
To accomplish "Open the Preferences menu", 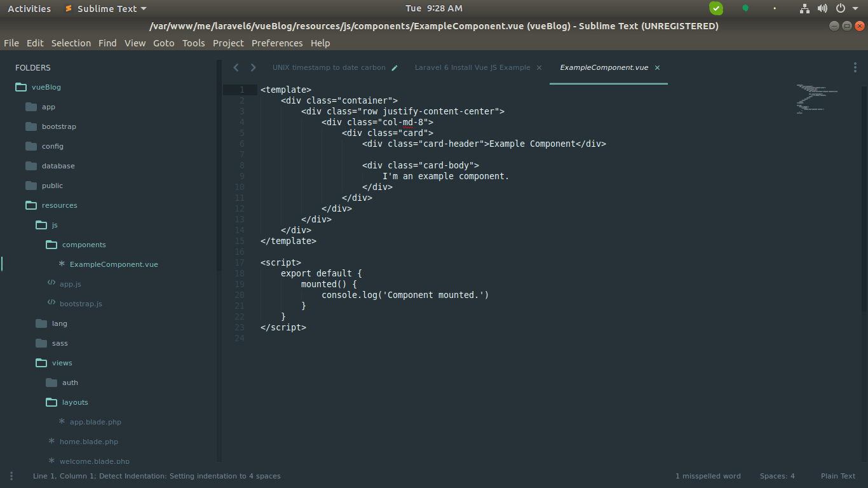I will tap(277, 43).
